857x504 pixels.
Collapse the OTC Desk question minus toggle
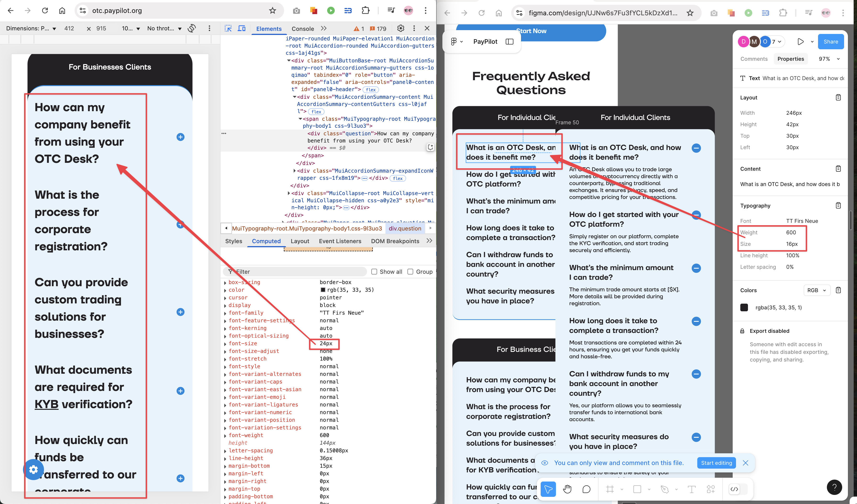[x=696, y=148]
